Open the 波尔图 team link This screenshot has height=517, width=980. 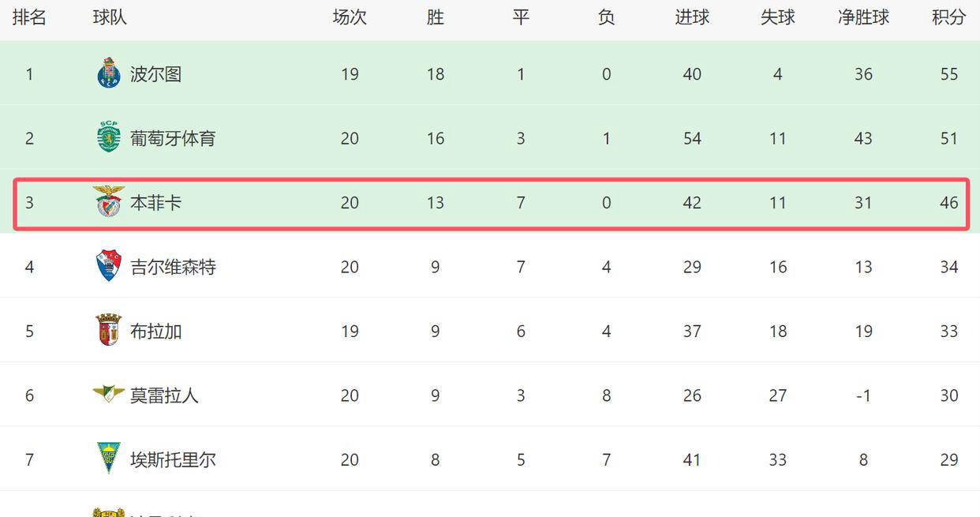[x=155, y=74]
